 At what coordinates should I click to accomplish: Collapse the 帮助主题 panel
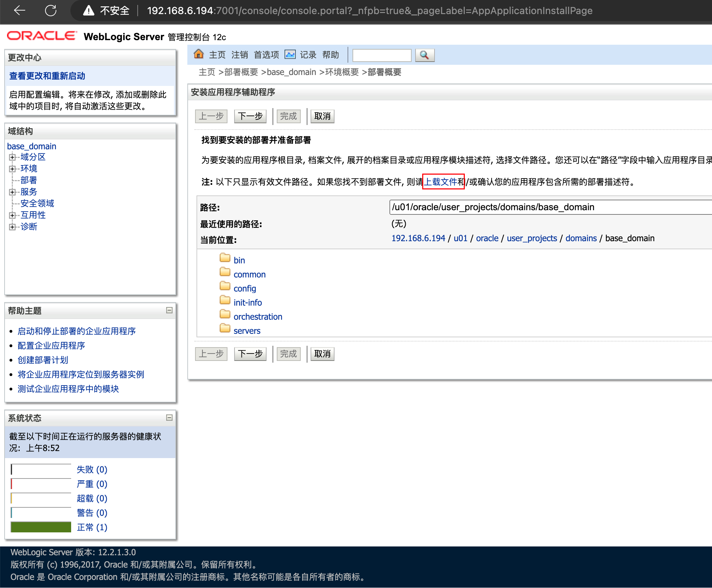point(169,310)
